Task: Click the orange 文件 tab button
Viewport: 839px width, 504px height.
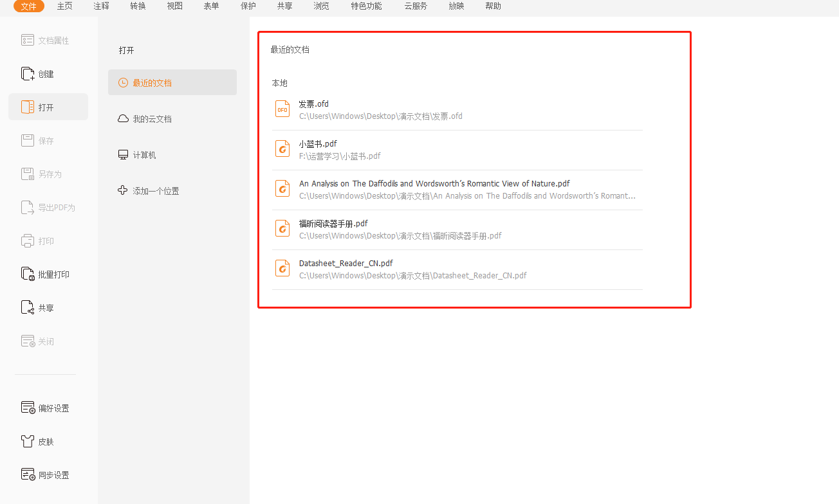Action: [x=28, y=6]
